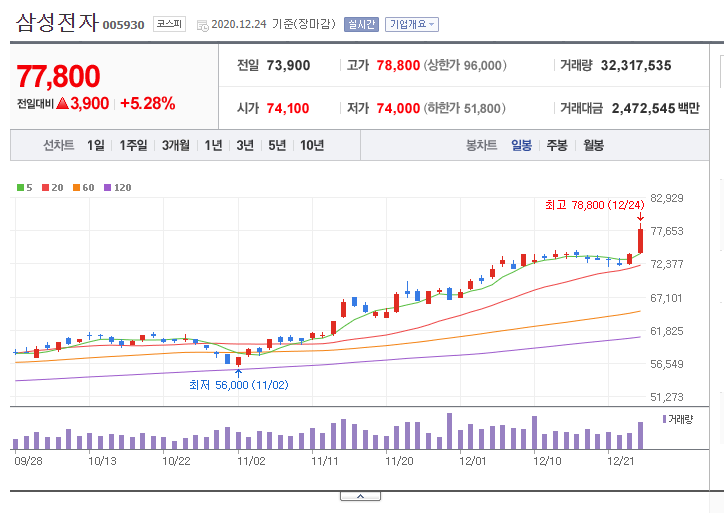Select the 1주일 line chart tab
This screenshot has height=513, width=724.
click(x=133, y=145)
